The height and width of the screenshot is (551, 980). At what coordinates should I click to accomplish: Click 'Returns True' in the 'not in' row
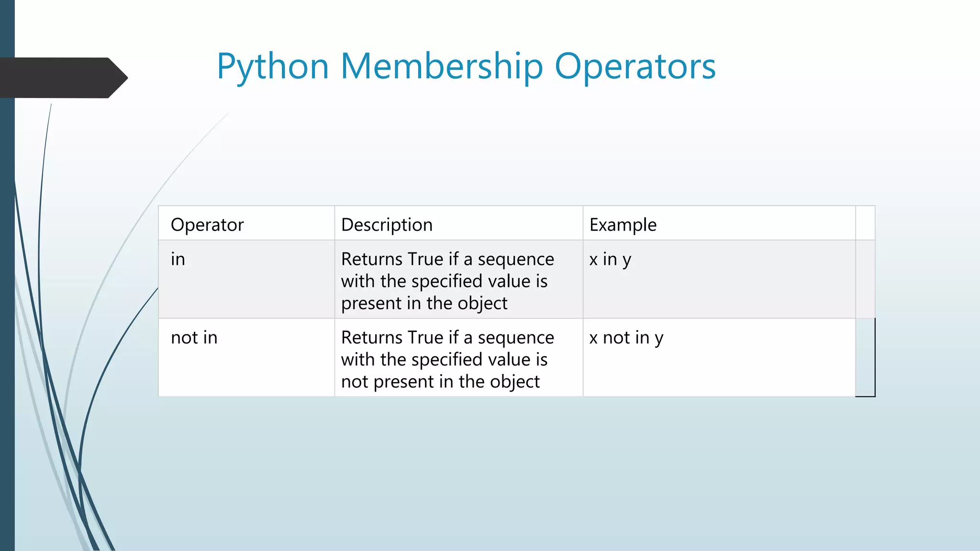[392, 338]
